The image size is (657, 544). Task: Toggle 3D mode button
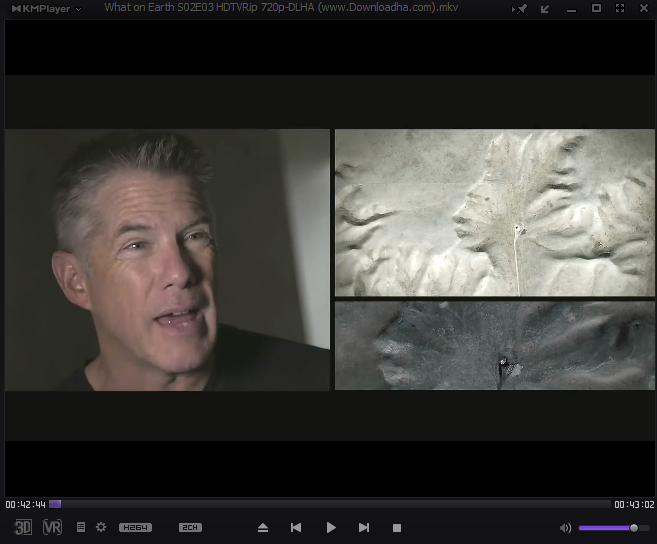23,527
